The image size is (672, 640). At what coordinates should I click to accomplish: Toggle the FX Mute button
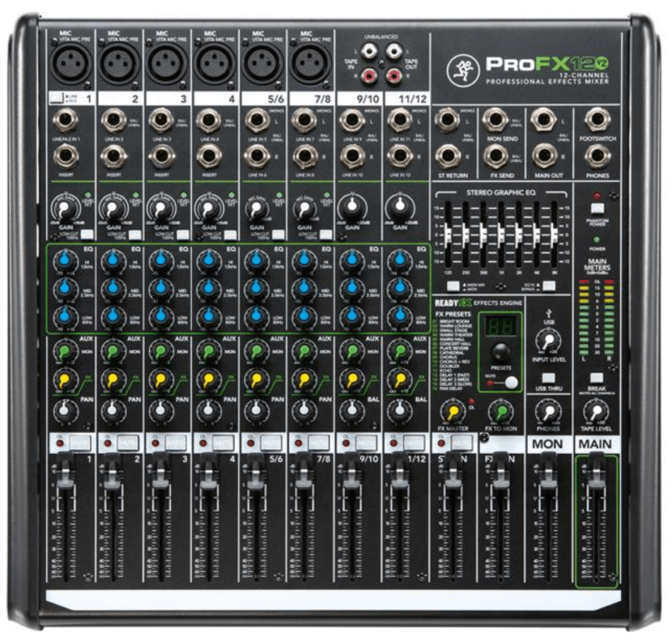point(511,383)
